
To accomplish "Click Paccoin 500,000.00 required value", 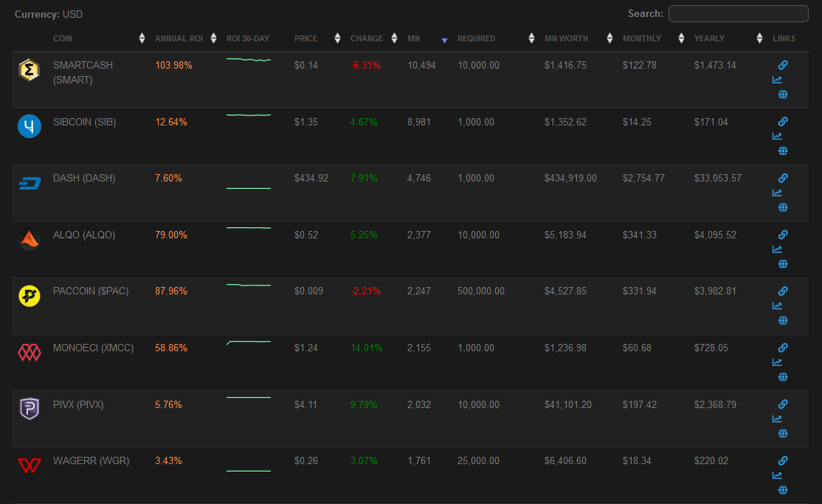I will [480, 291].
